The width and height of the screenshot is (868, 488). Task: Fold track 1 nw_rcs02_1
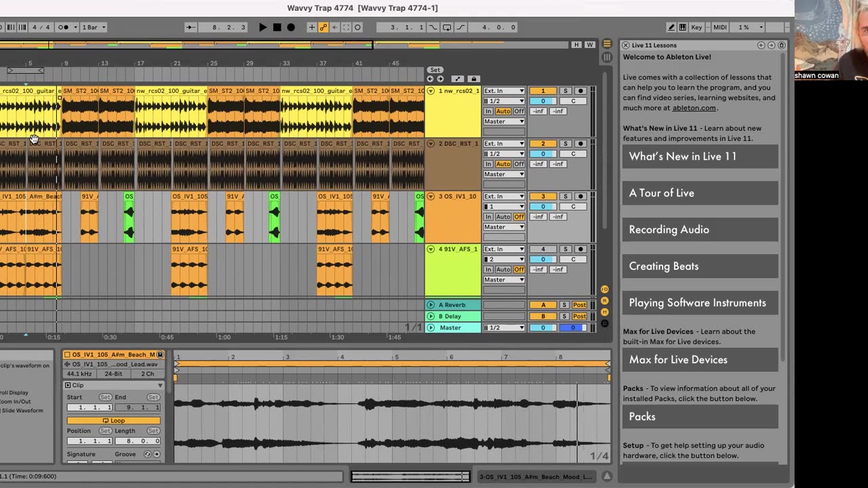click(x=431, y=91)
